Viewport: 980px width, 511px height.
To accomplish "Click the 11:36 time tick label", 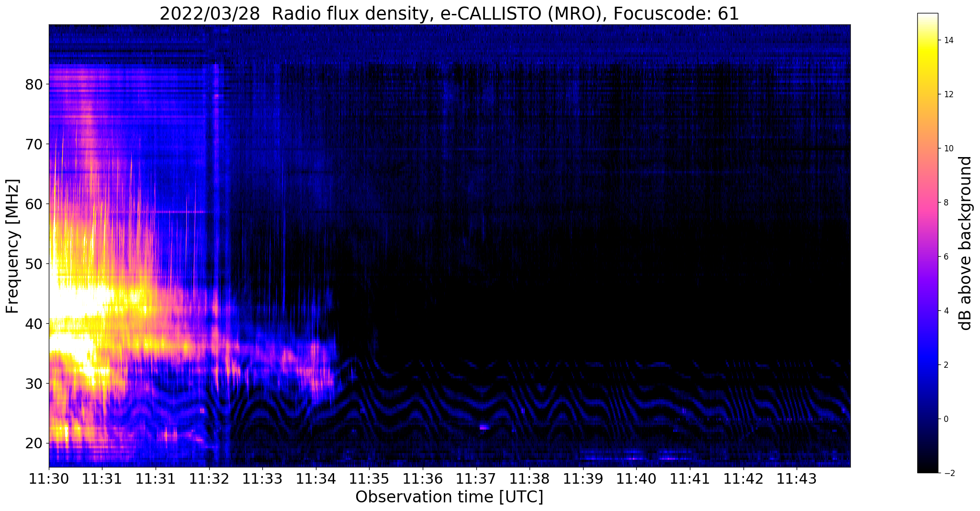I will tap(423, 478).
